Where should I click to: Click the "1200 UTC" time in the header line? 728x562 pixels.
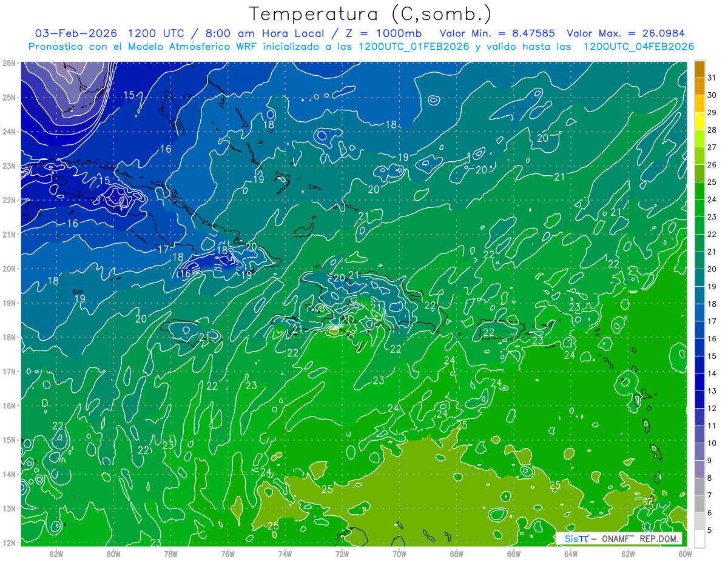click(x=157, y=33)
